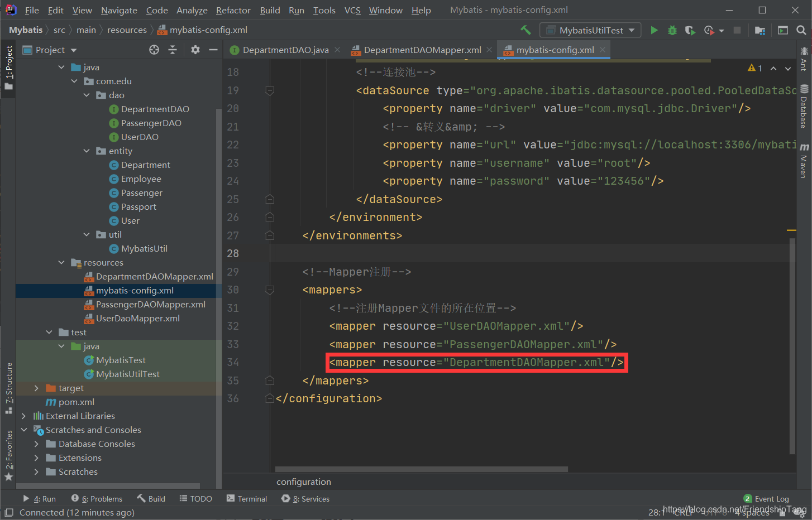Click the editor horizontal scrollbar
The height and width of the screenshot is (520, 812).
(422, 469)
